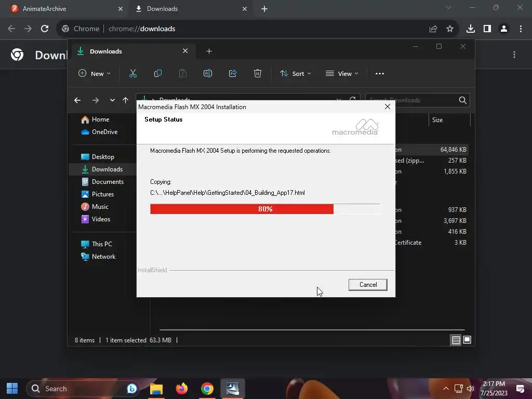Image resolution: width=532 pixels, height=399 pixels.
Task: Open Chrome's downloads tray icon
Action: [471, 29]
